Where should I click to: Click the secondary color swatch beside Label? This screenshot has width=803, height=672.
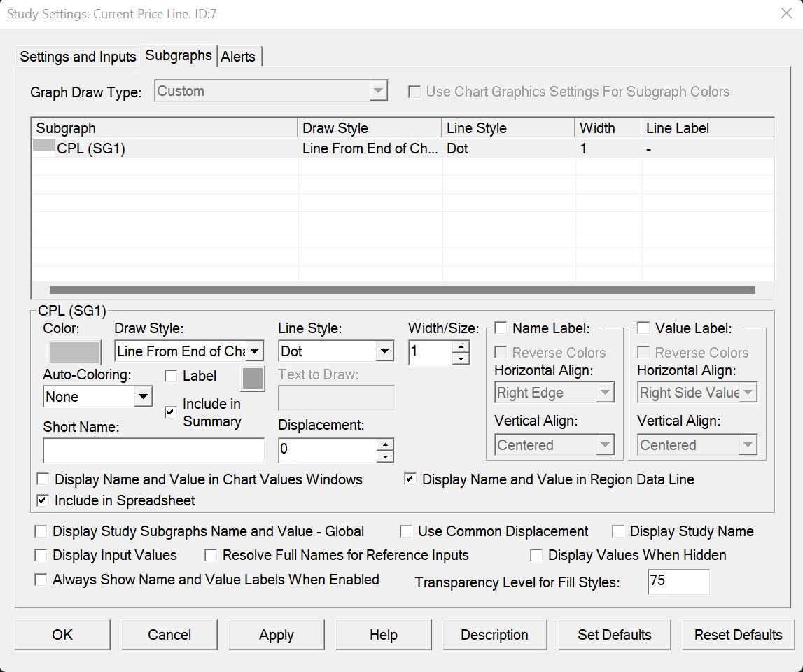tap(253, 379)
